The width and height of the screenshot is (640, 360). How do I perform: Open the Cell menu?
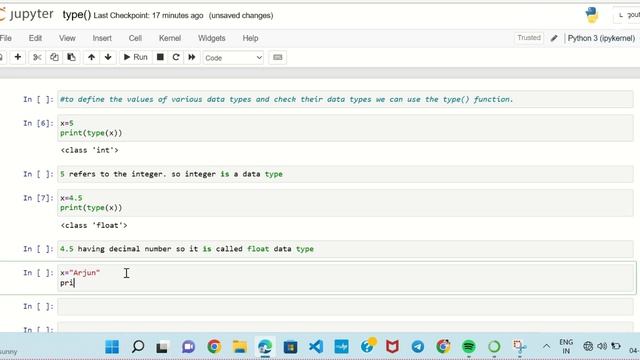tap(135, 38)
